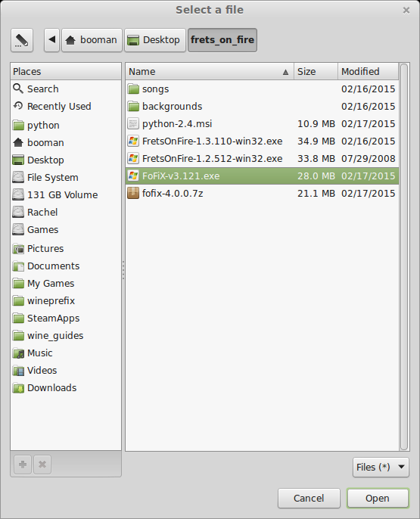
Task: Select the frets_on_fire path bar button
Action: point(222,40)
